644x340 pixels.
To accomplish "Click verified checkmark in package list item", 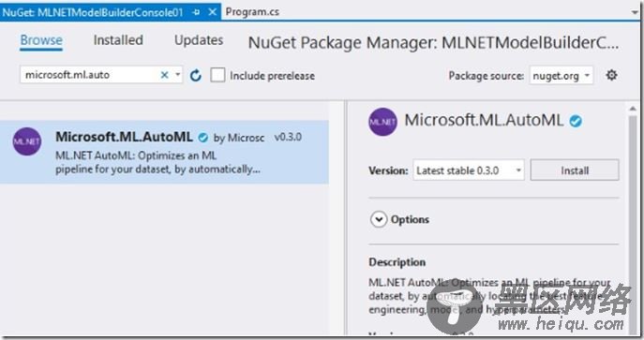I will [x=202, y=138].
